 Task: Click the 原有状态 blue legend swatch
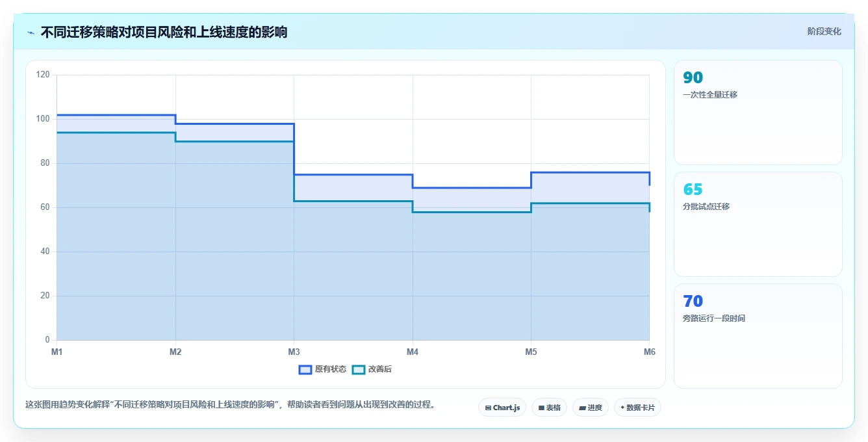305,369
